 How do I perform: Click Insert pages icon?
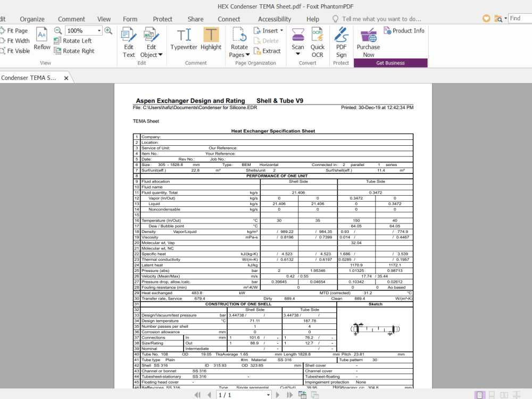[257, 30]
